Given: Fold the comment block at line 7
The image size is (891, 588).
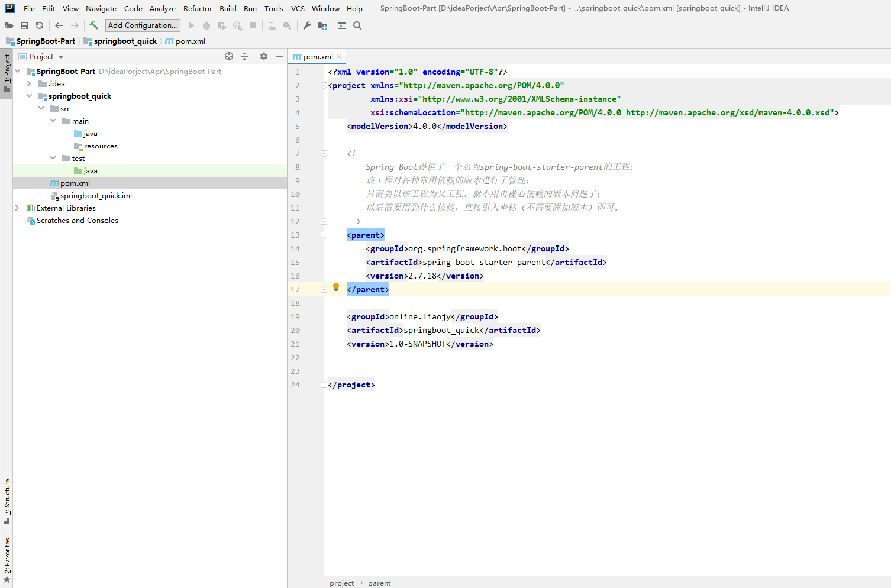Looking at the screenshot, I should click(324, 153).
